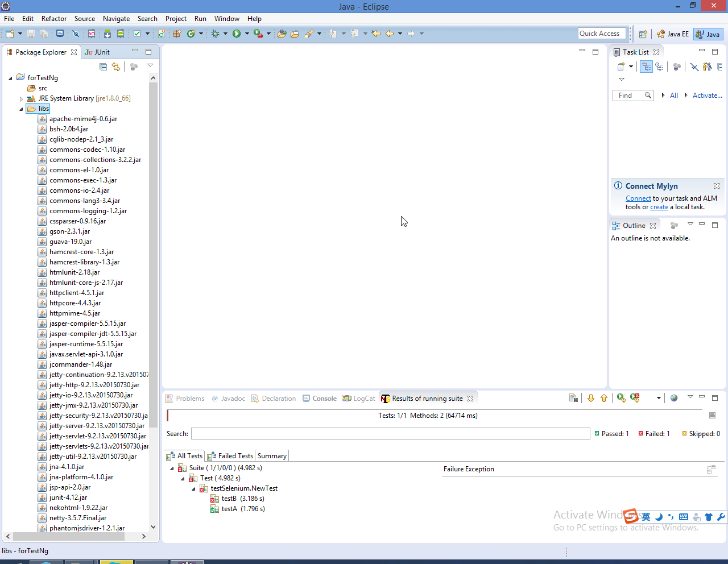This screenshot has height=564, width=728.
Task: Collapse the forTestNg project tree
Action: 10,78
